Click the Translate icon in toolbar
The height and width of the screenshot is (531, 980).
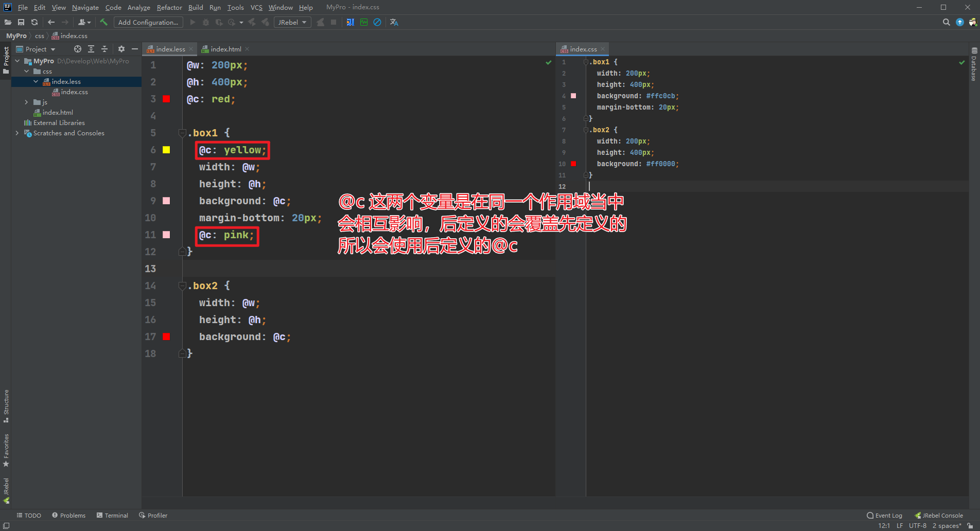[x=394, y=22]
